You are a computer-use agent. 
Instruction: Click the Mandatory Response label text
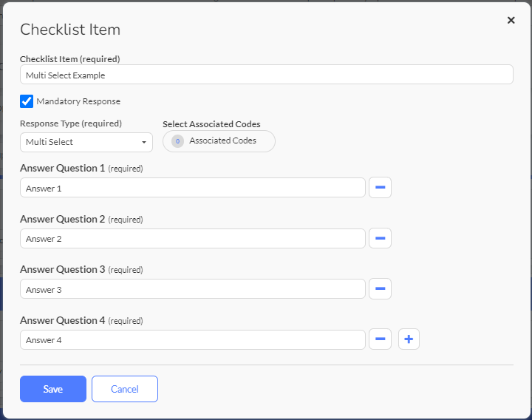[x=78, y=101]
